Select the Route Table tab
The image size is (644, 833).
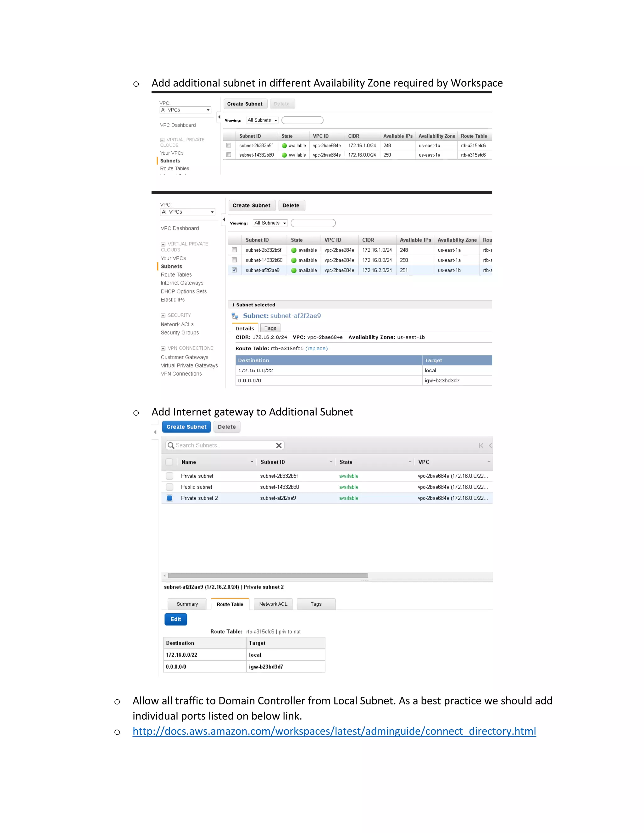230,604
